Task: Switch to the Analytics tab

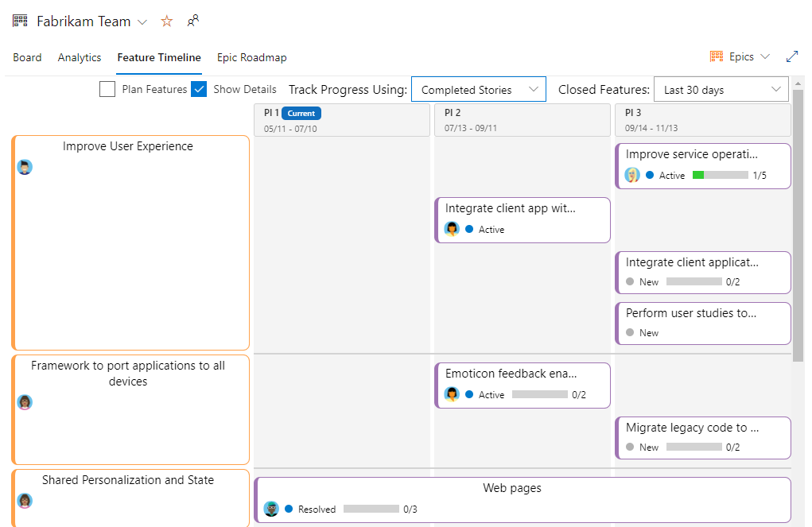Action: pos(80,57)
